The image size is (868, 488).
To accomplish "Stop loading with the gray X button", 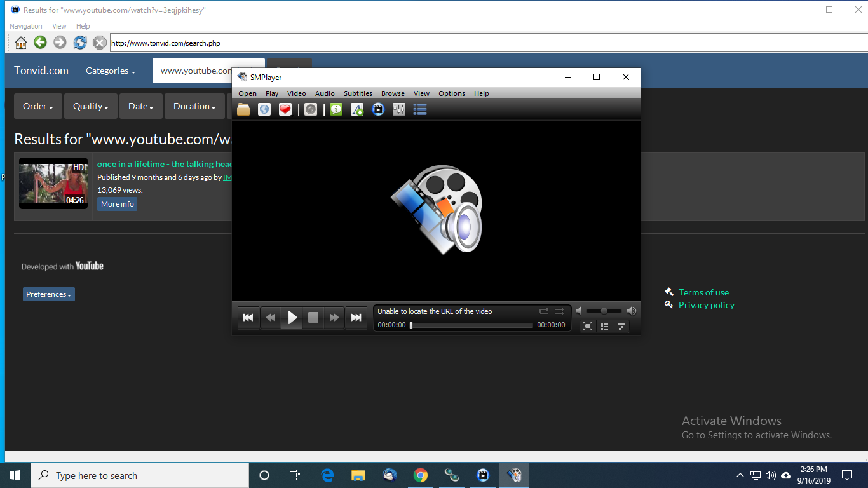I will [x=99, y=43].
